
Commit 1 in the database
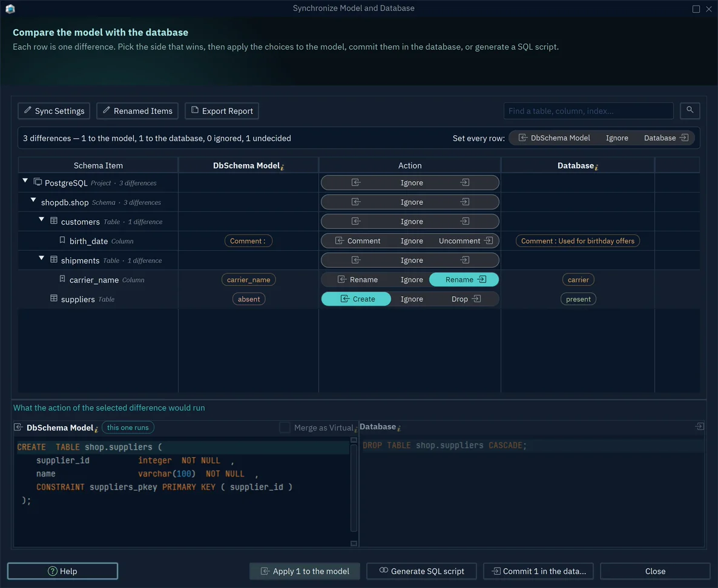(539, 571)
